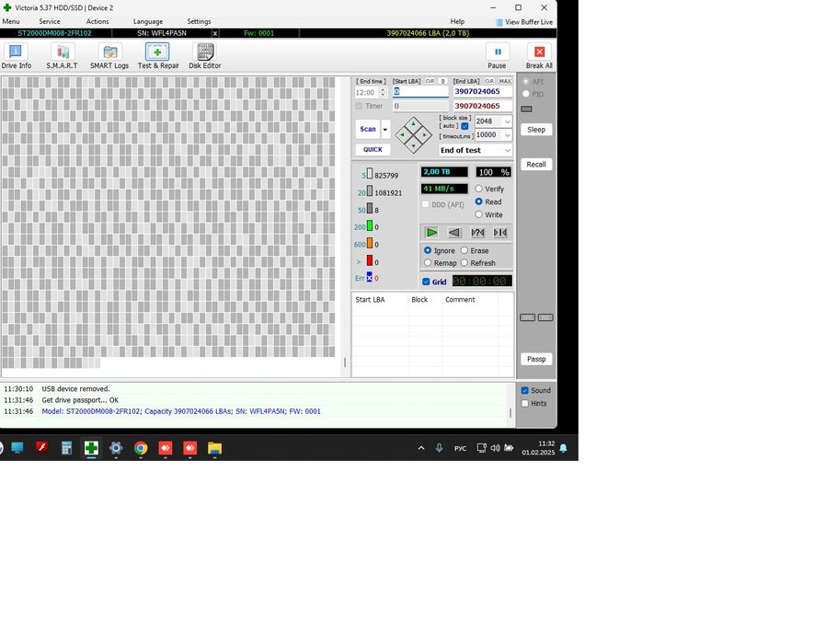Select the Verify radio button

(478, 189)
